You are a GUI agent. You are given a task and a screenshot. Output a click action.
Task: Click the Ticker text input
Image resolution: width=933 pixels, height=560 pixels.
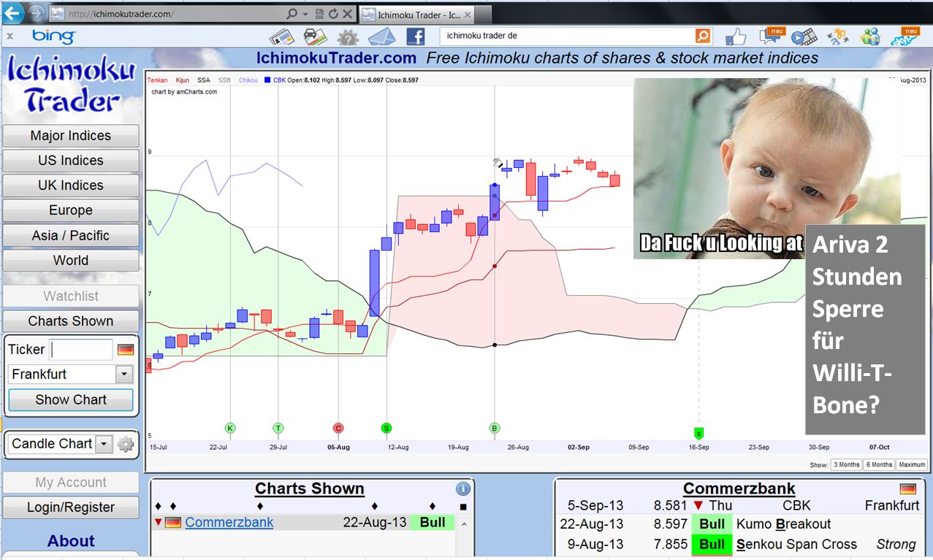click(x=82, y=350)
